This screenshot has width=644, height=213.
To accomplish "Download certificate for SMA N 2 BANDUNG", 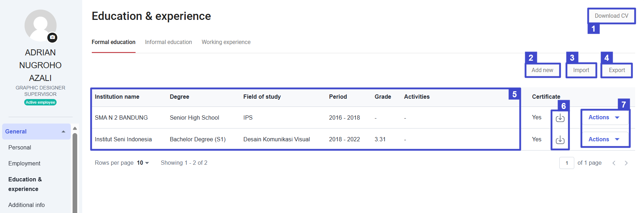I will click(x=560, y=118).
